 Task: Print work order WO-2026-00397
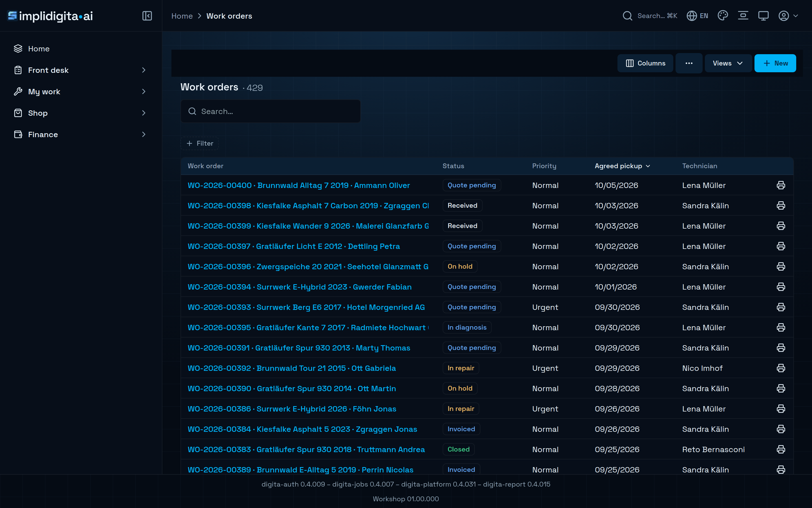pyautogui.click(x=781, y=246)
